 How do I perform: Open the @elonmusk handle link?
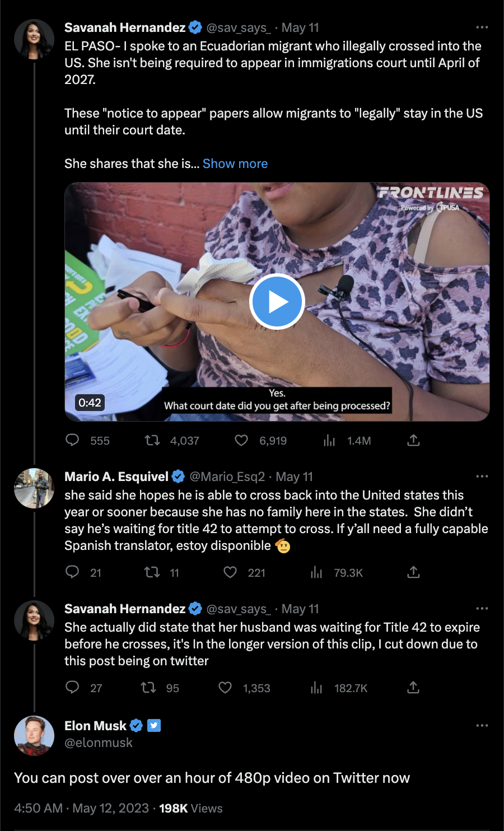tap(99, 743)
